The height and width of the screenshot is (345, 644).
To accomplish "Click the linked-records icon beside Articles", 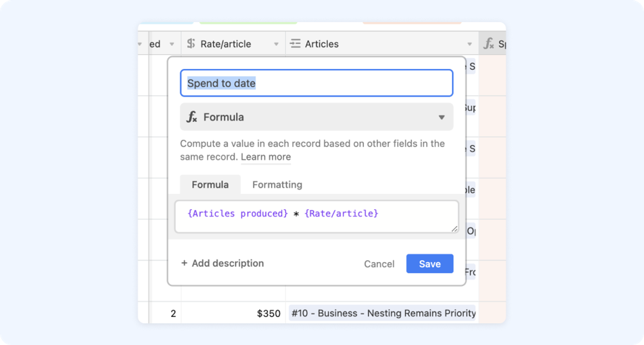I will click(x=295, y=43).
